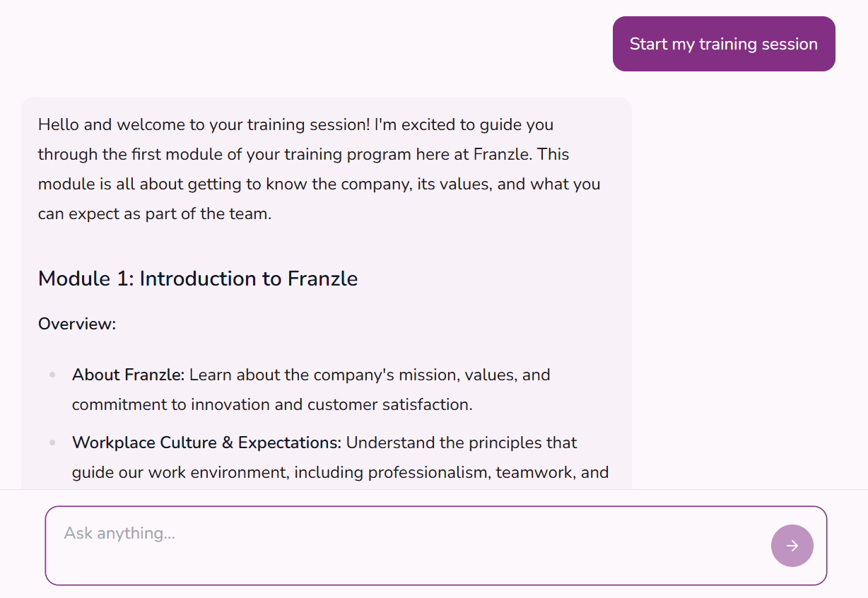Click the send arrow button
This screenshot has height=598, width=868.
coord(792,546)
